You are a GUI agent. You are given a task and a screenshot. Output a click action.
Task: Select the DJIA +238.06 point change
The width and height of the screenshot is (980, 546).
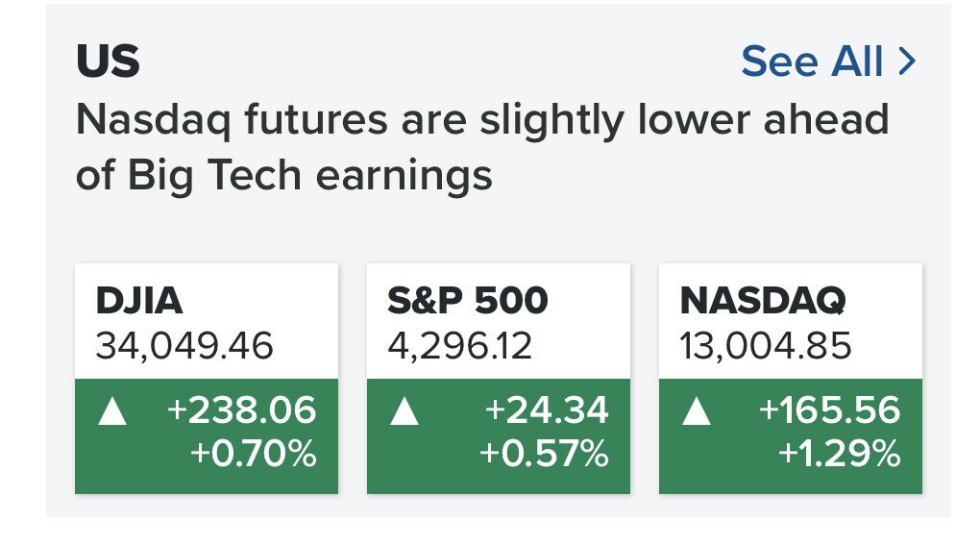point(242,410)
